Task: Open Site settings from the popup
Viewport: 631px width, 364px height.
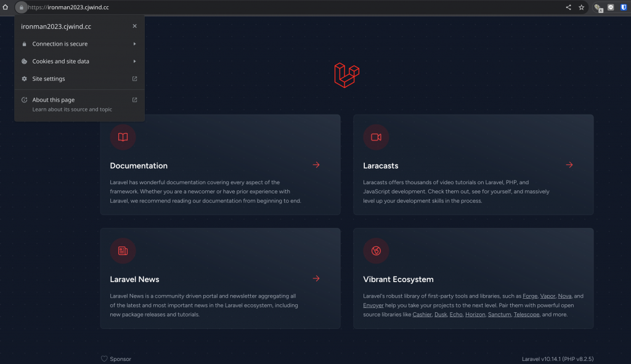Action: [x=79, y=79]
